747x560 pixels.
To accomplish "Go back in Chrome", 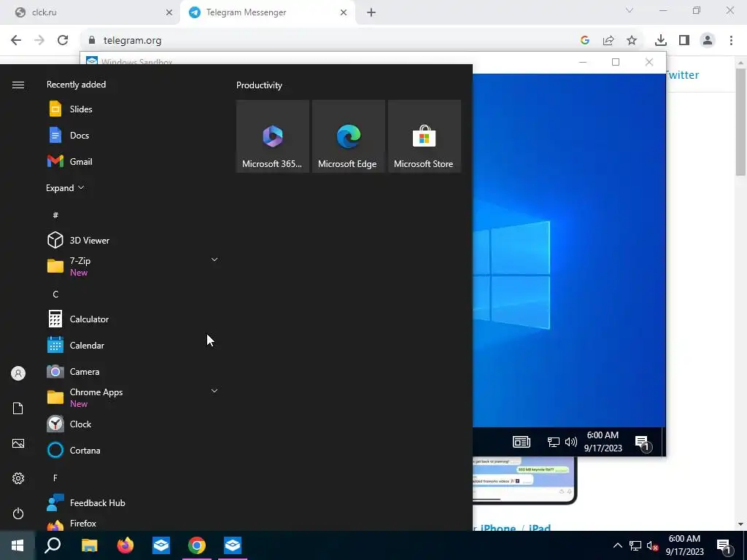I will (16, 41).
